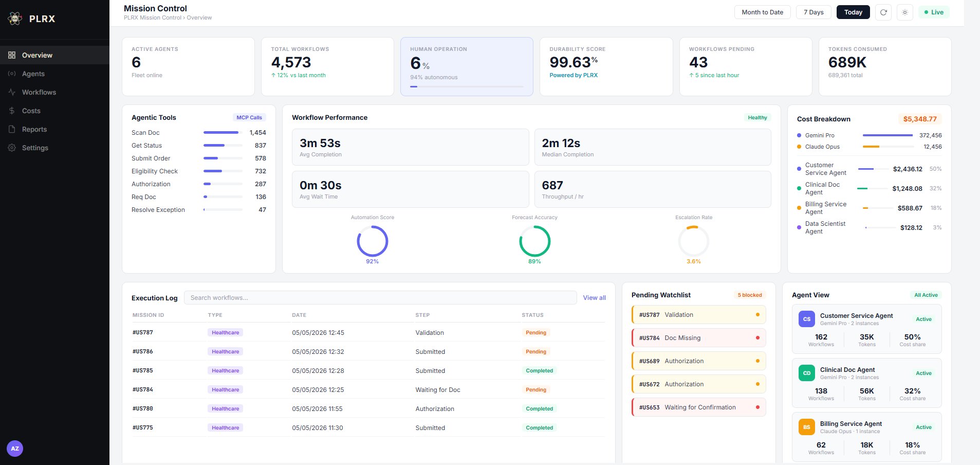Click the Powered by PLRX link

574,75
